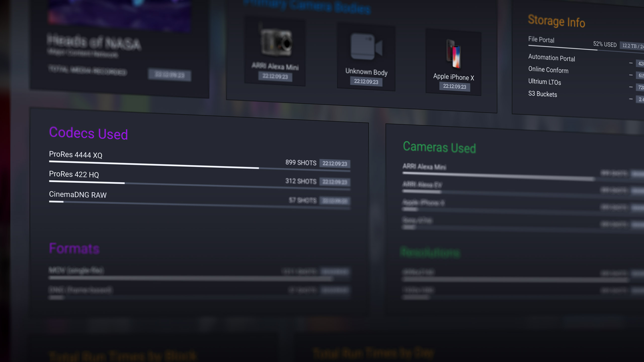Click the ProRes 4444 XQ progress bar
This screenshot has height=362, width=644.
click(x=199, y=166)
